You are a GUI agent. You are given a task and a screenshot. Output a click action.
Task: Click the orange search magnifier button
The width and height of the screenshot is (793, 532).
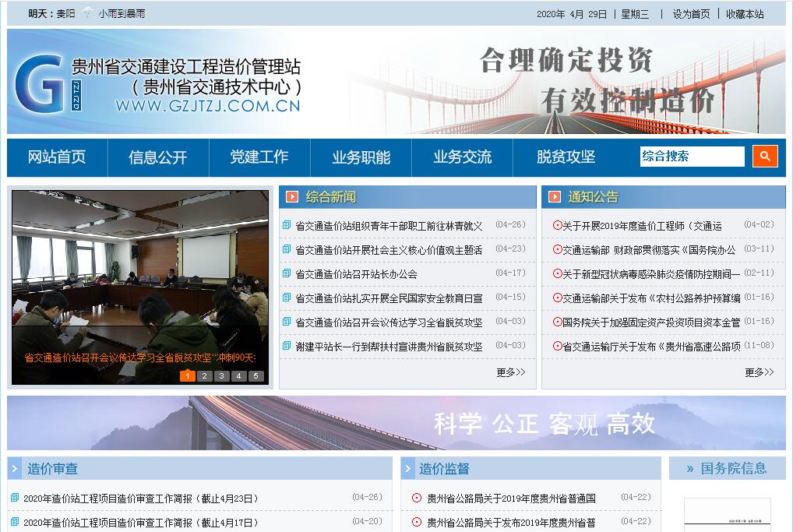(x=765, y=157)
